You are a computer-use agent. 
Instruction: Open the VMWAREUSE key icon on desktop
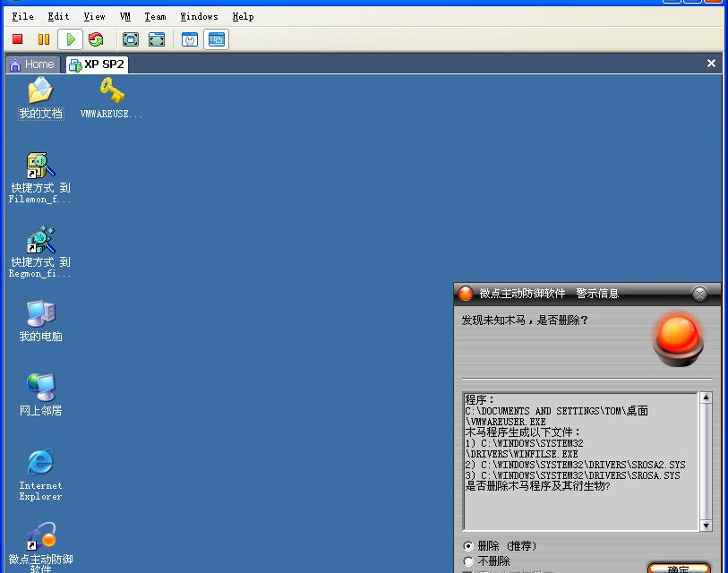(112, 91)
